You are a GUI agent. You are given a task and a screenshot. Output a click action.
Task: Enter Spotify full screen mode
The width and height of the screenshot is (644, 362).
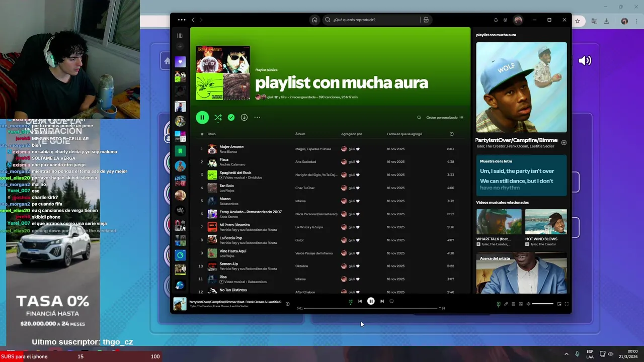pos(567,304)
